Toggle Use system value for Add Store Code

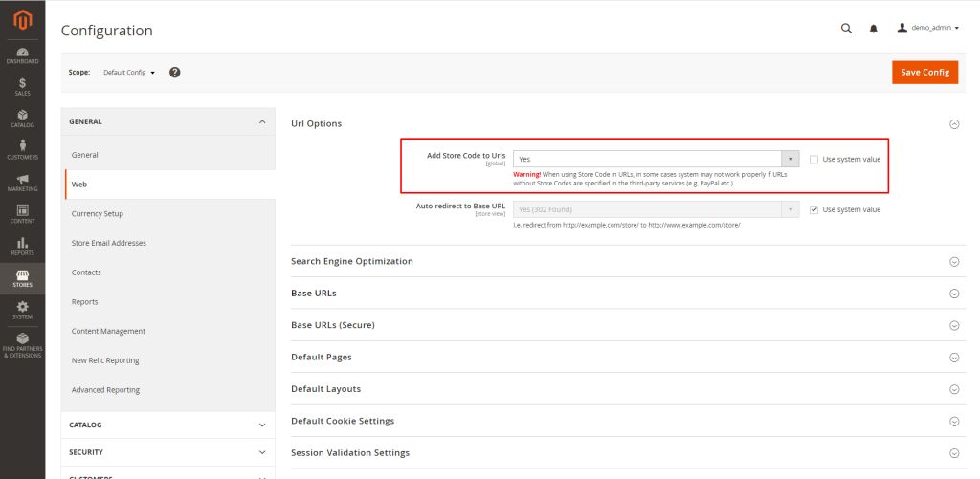tap(813, 160)
